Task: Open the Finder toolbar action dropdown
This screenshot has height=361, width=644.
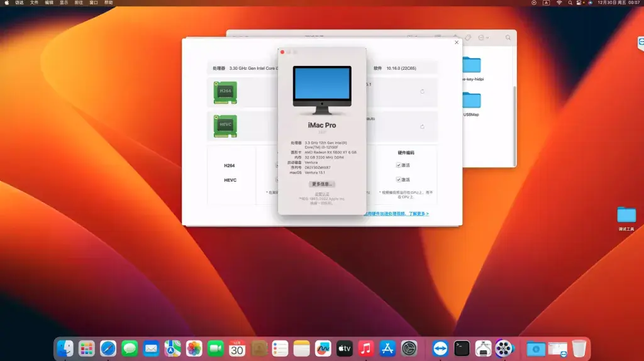Action: [x=484, y=37]
